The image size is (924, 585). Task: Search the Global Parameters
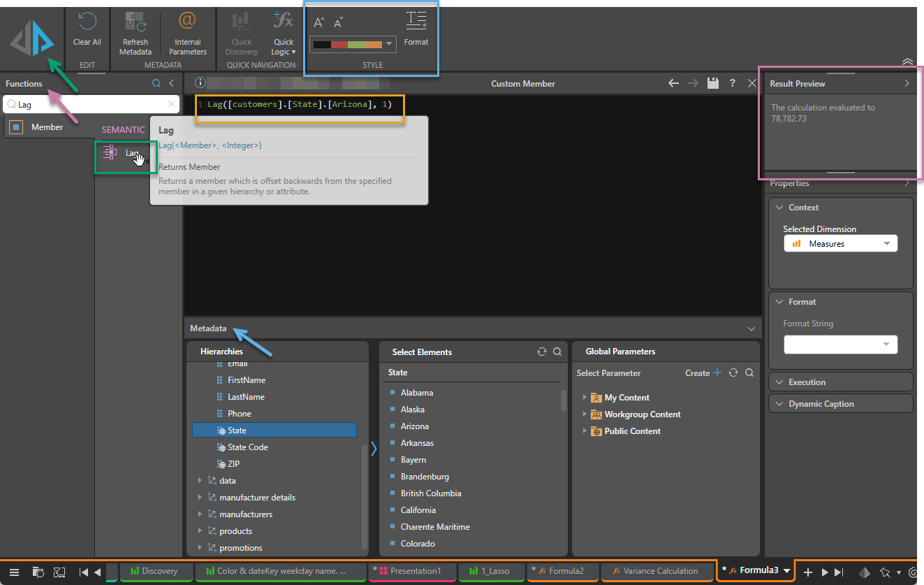tap(749, 373)
